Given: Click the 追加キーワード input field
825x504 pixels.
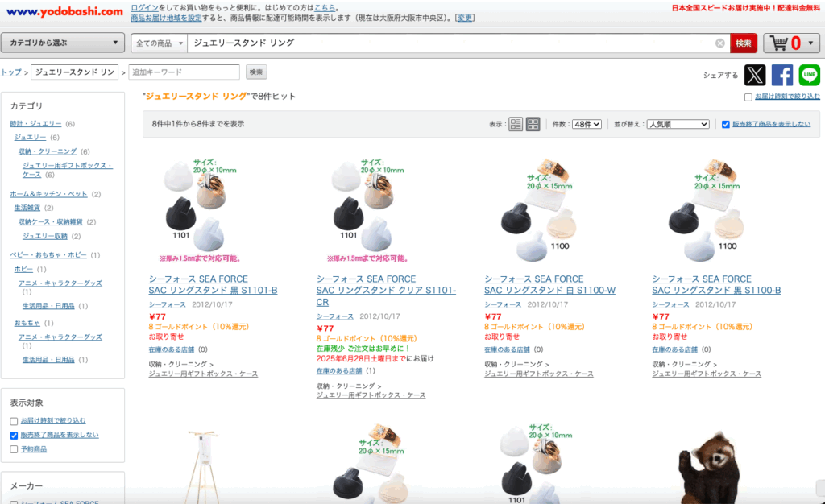Looking at the screenshot, I should tap(184, 72).
